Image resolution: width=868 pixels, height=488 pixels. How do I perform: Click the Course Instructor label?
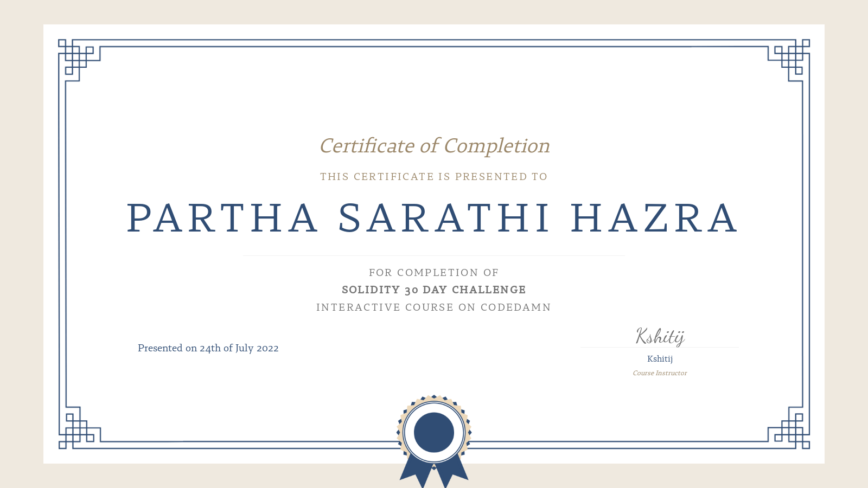660,373
